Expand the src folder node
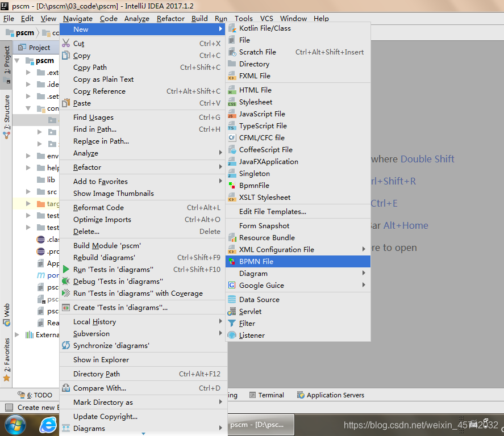This screenshot has width=504, height=436. 28,192
